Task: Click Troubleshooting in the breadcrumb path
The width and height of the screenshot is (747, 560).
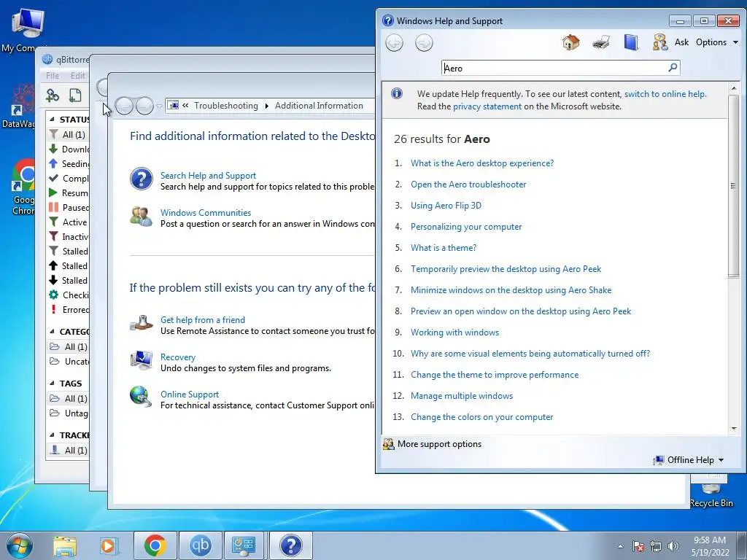Action: point(226,106)
